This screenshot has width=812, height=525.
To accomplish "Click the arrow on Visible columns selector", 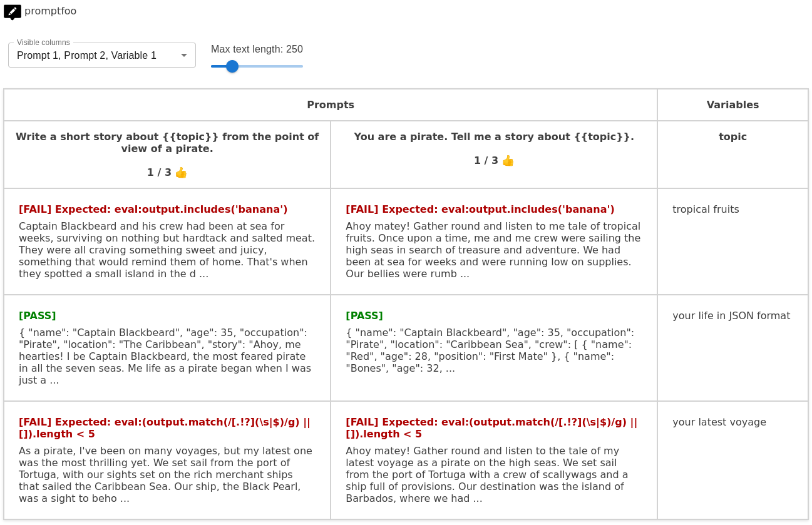I will coord(183,56).
